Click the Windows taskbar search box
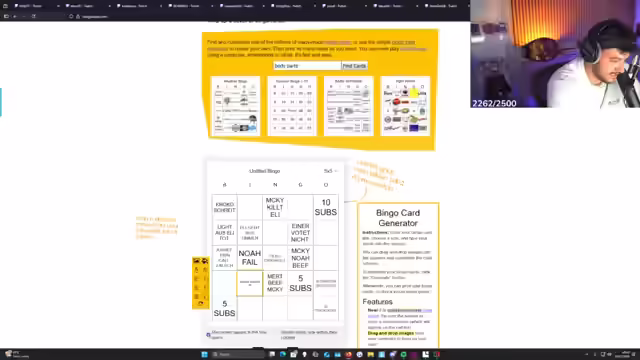 238,354
